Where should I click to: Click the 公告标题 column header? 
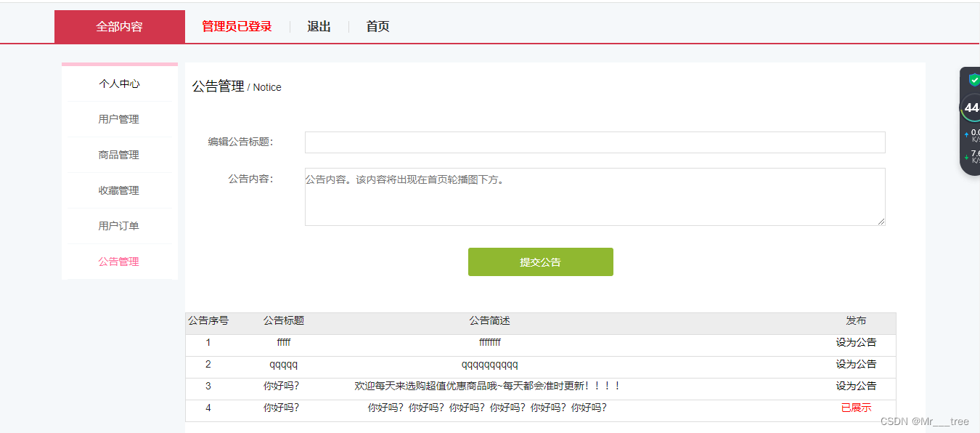click(x=284, y=320)
